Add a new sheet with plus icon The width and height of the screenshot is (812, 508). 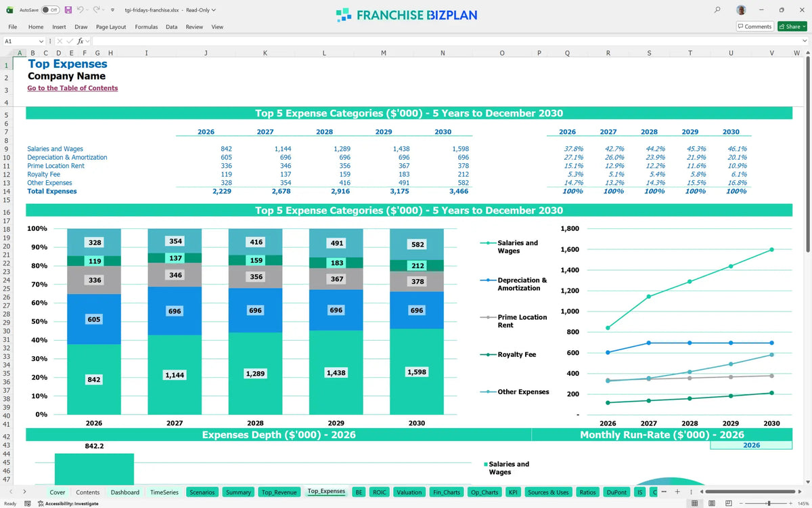click(x=678, y=492)
